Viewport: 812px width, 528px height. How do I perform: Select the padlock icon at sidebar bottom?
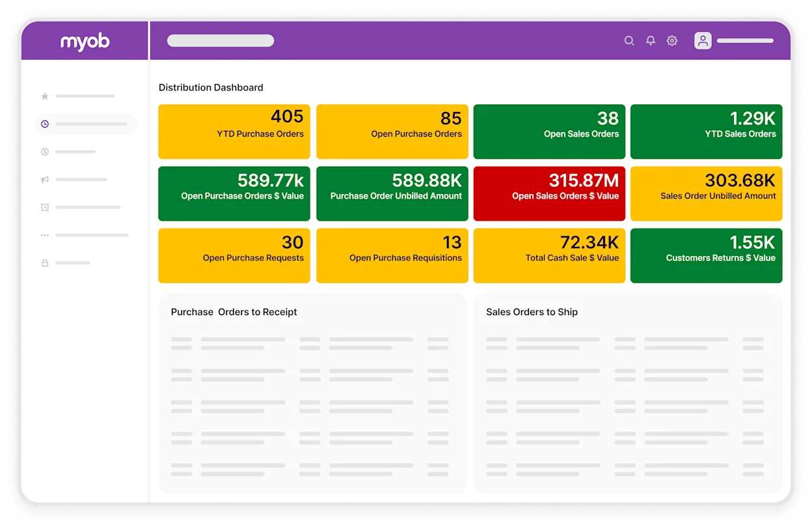(44, 263)
